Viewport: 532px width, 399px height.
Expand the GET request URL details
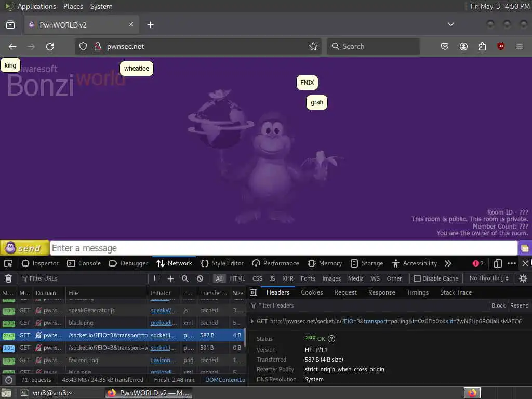(x=252, y=321)
